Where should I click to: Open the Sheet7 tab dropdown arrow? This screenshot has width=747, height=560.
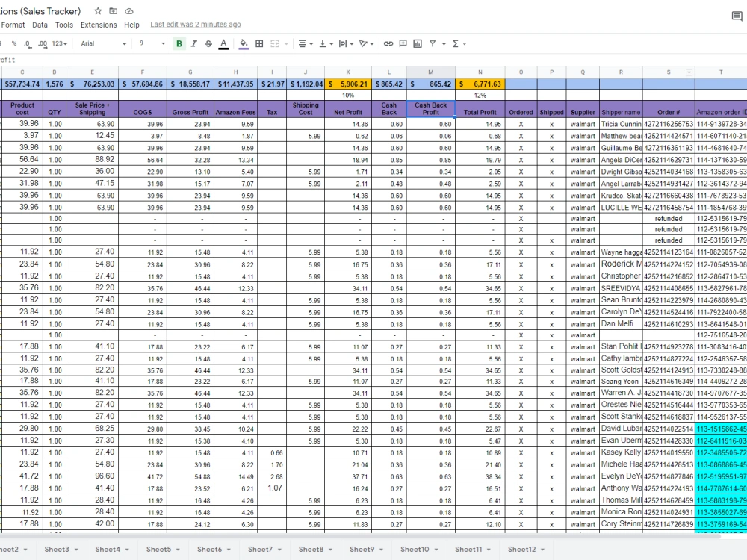click(279, 550)
